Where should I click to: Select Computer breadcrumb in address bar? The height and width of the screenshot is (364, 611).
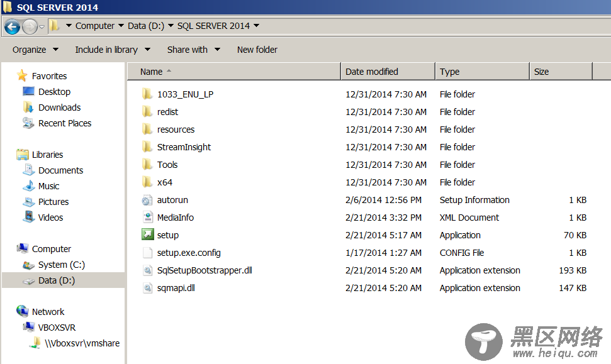click(94, 26)
